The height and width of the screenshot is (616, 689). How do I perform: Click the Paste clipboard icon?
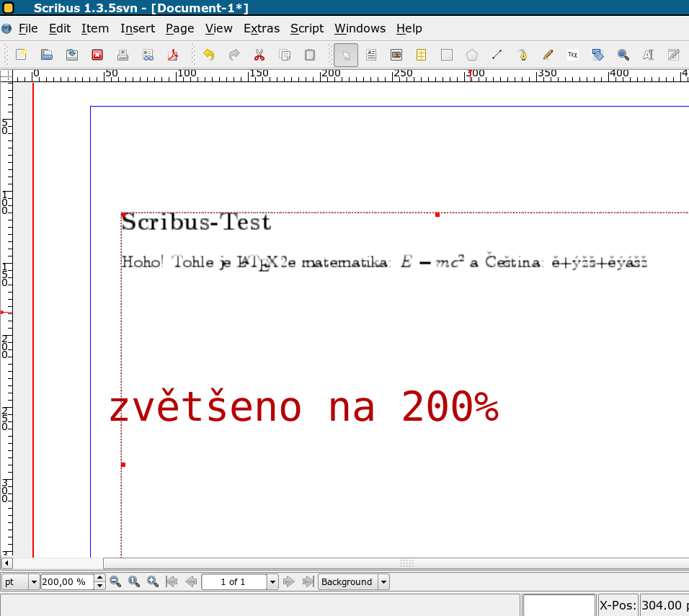(310, 55)
